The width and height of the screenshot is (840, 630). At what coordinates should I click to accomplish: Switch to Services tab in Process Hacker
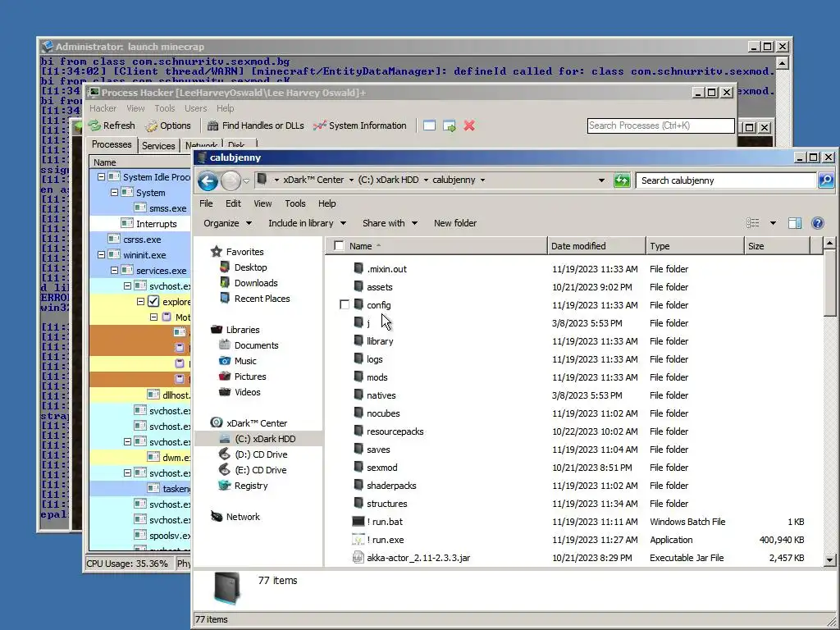pos(158,146)
